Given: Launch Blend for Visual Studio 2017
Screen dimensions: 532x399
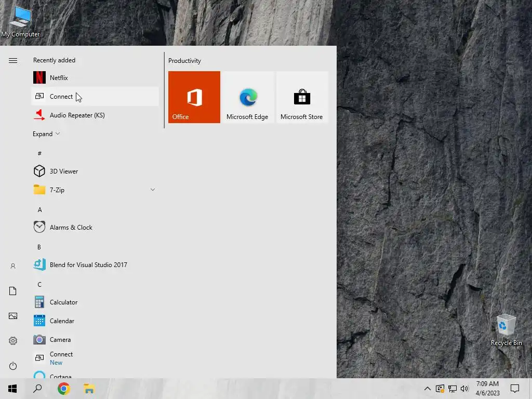Looking at the screenshot, I should (95, 264).
